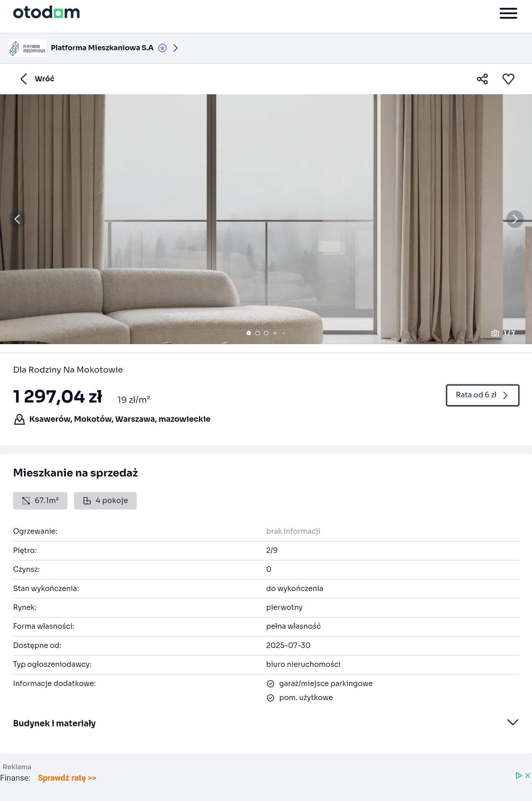Image resolution: width=532 pixels, height=801 pixels.
Task: Expand the Budynek i materiały section
Action: point(266,723)
